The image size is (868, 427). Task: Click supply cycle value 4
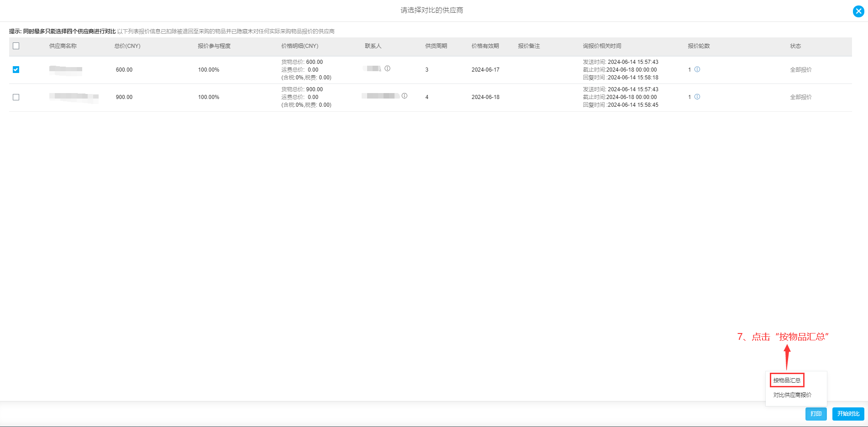(427, 97)
